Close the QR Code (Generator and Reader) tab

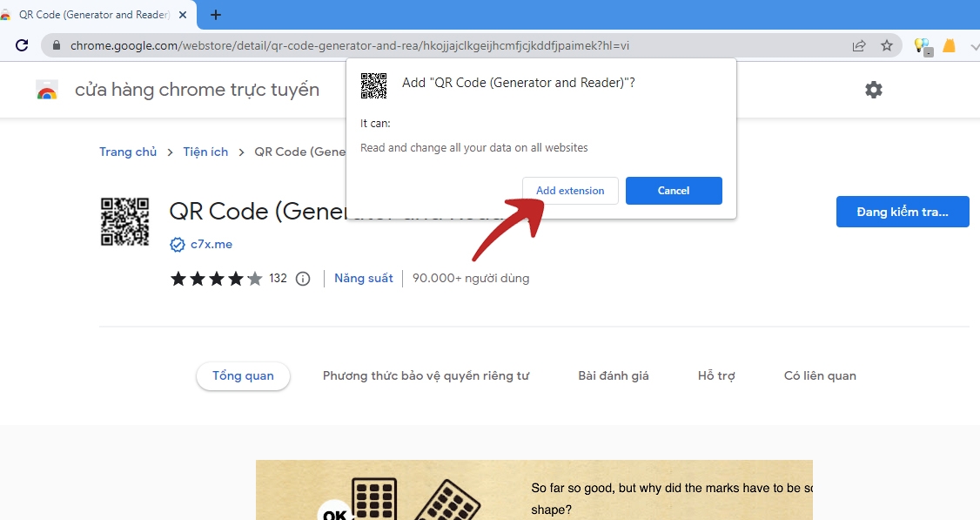click(183, 15)
